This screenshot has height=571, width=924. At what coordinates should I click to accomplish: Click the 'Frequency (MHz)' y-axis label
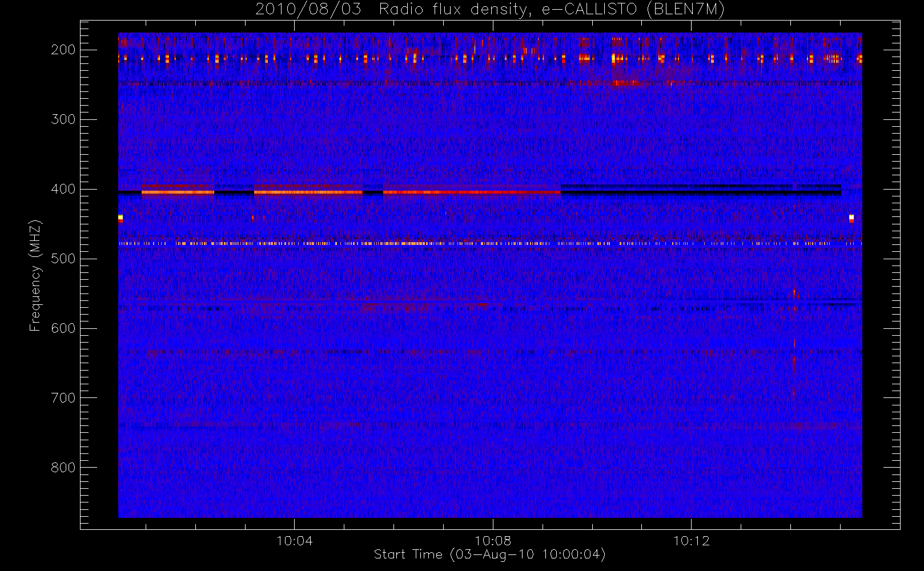pyautogui.click(x=35, y=275)
